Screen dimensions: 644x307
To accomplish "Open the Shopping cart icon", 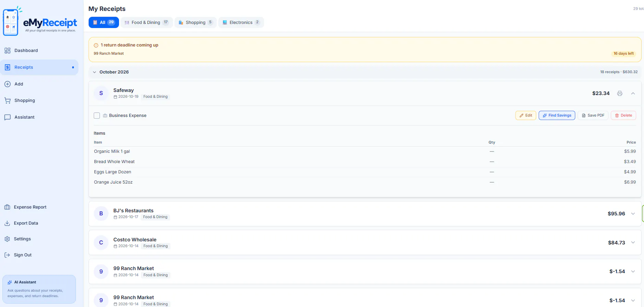I will pyautogui.click(x=8, y=101).
